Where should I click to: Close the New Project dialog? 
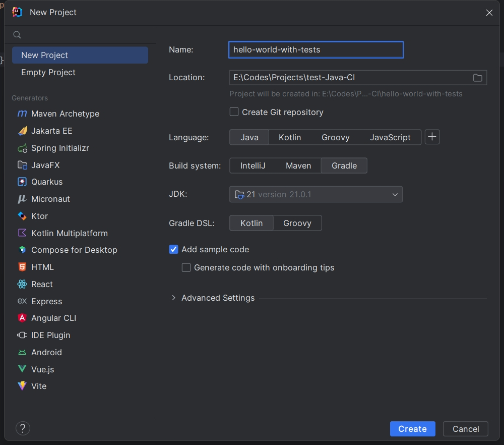coord(489,13)
